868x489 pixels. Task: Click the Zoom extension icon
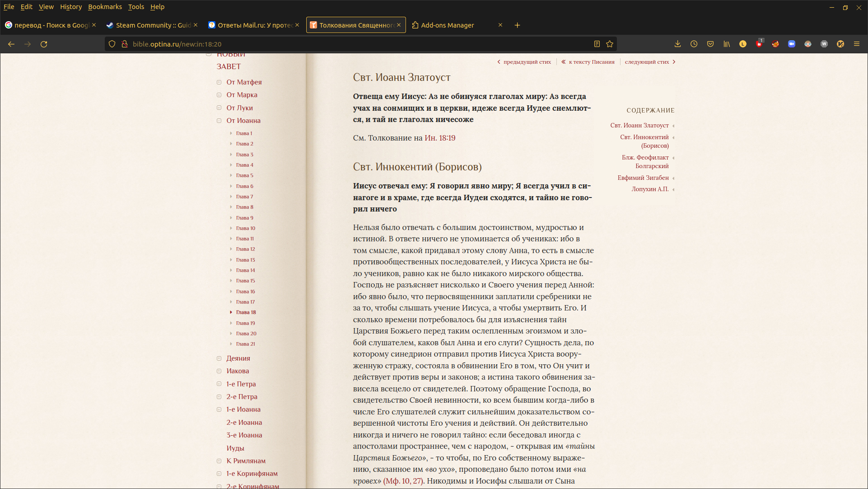pos(792,44)
